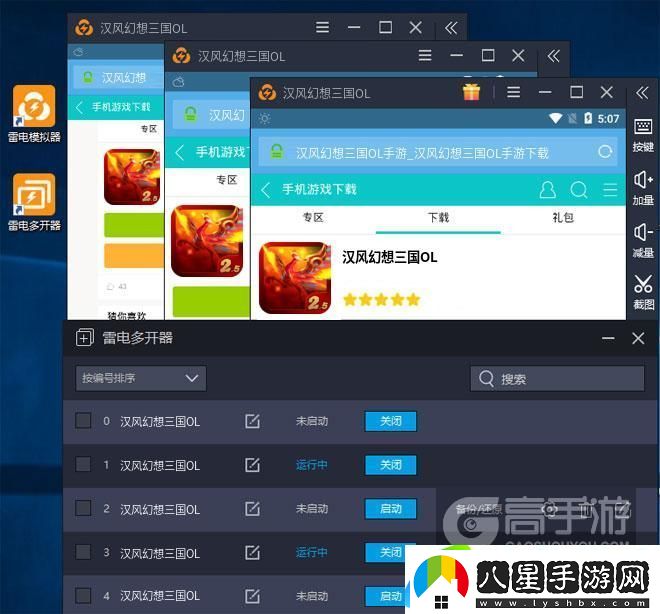Image resolution: width=660 pixels, height=614 pixels.
Task: Go back from 手机游戏下载 in front emulator
Action: point(265,190)
